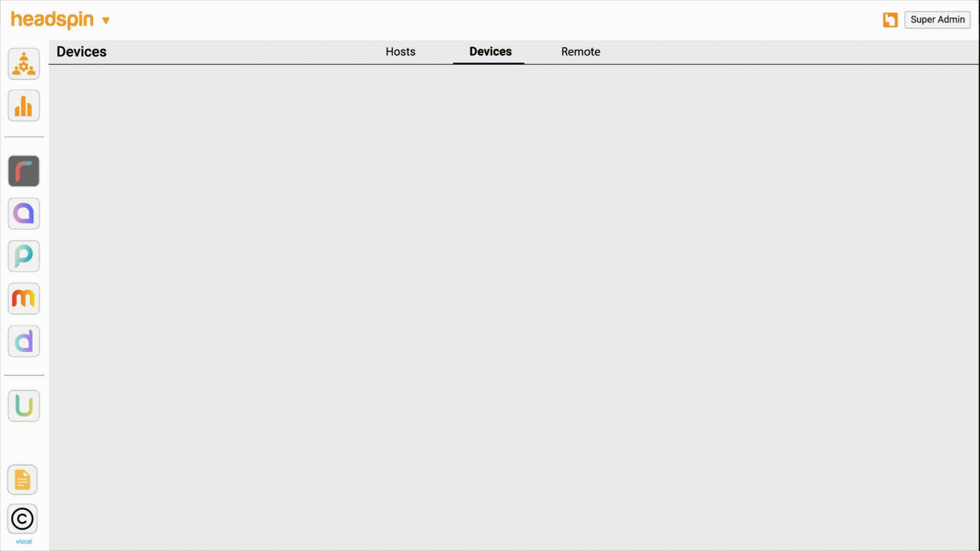The image size is (980, 551).
Task: Open the teal 'p' app icon
Action: click(23, 257)
